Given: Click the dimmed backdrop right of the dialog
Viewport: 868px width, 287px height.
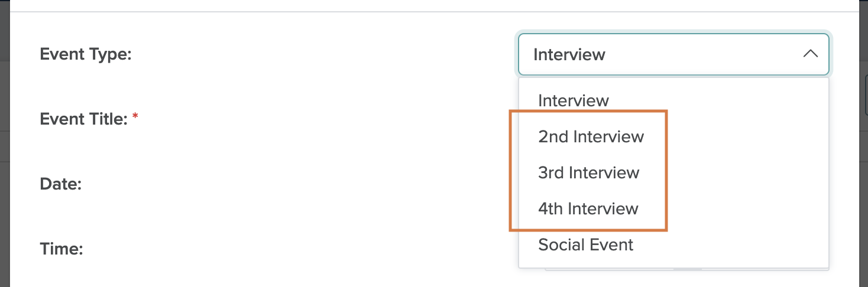Looking at the screenshot, I should 863,148.
